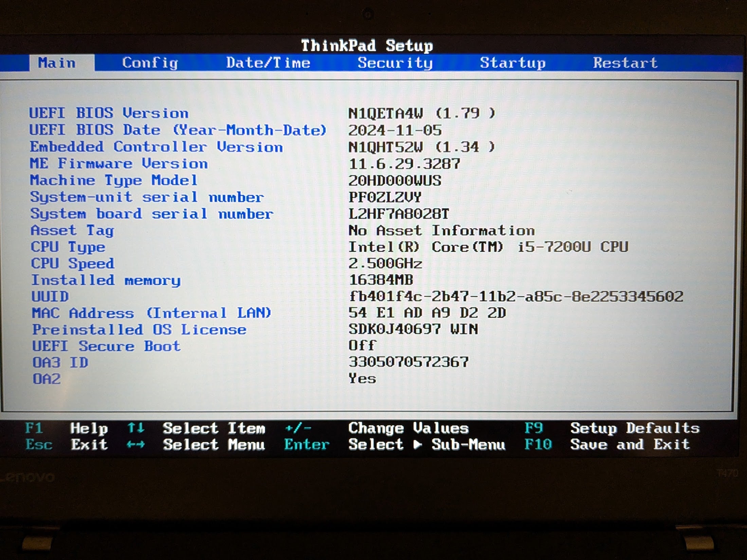Switch to the Date/Time tab

(268, 63)
